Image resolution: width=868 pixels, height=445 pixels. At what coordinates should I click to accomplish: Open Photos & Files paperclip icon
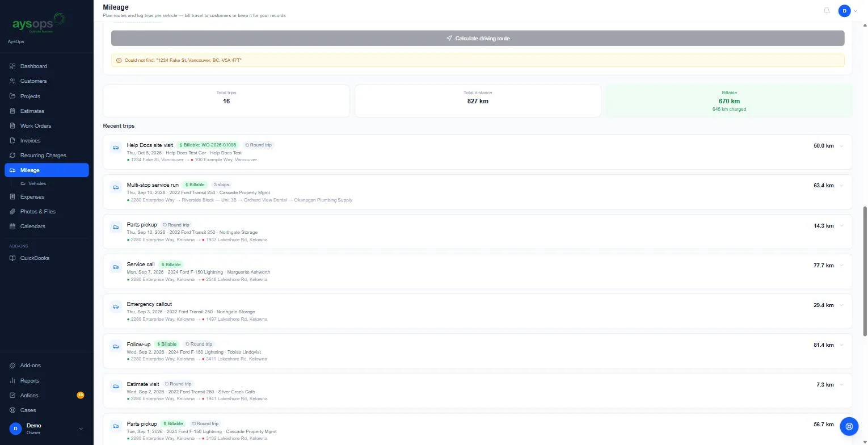pyautogui.click(x=12, y=212)
